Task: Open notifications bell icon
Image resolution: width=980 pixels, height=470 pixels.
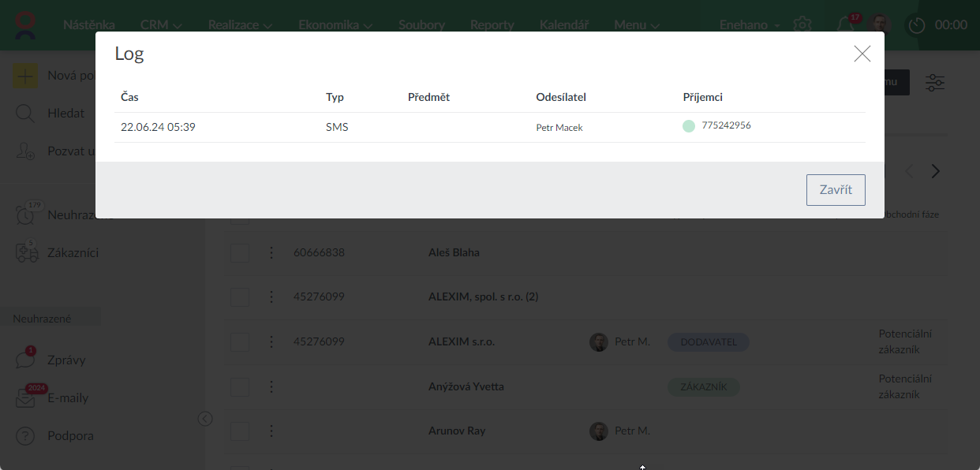Action: [x=845, y=24]
